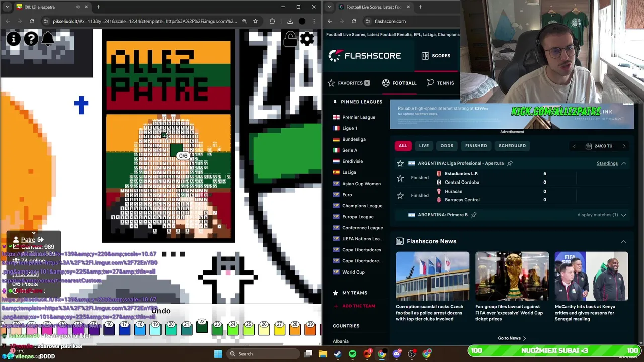Pick color swatch 17 blue
This screenshot has width=644, height=362.
click(x=124, y=328)
